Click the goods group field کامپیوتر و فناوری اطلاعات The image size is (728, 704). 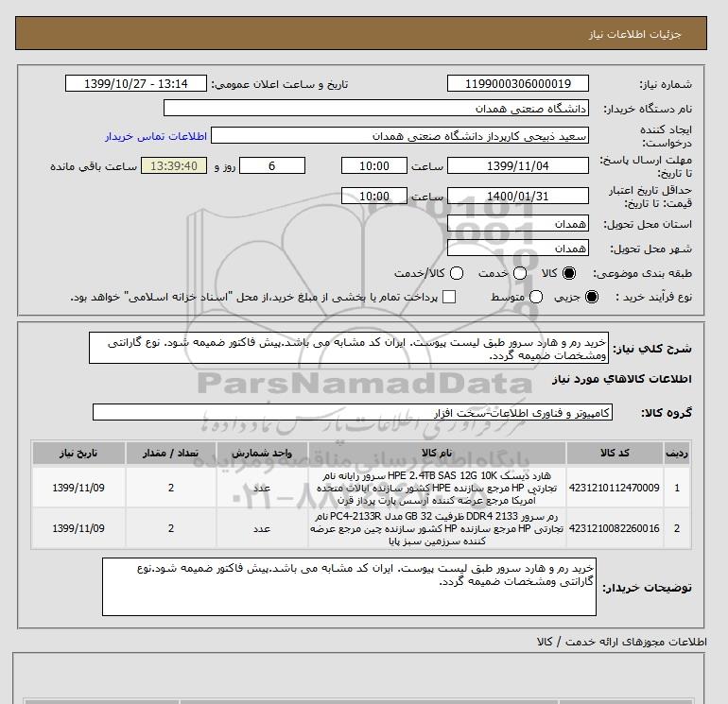pyautogui.click(x=353, y=412)
